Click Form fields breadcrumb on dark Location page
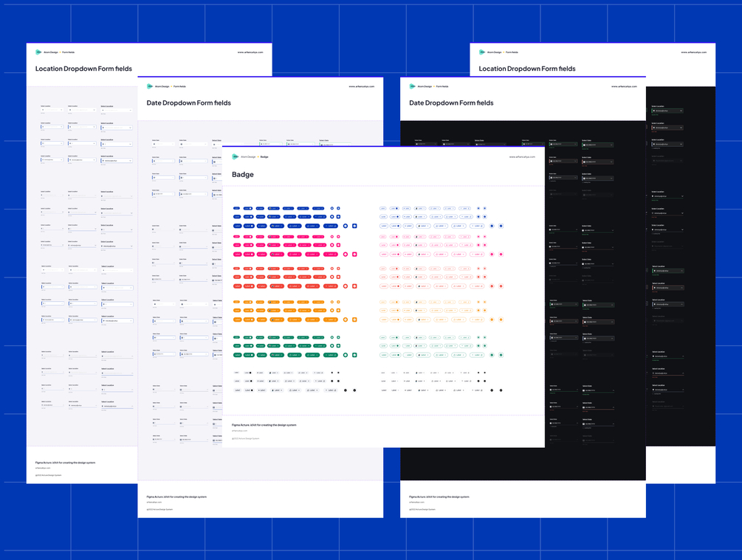The width and height of the screenshot is (742, 560). [512, 52]
